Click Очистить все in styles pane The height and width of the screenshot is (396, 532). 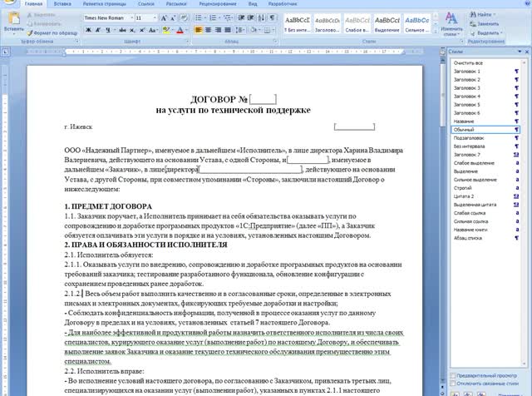pyautogui.click(x=468, y=63)
